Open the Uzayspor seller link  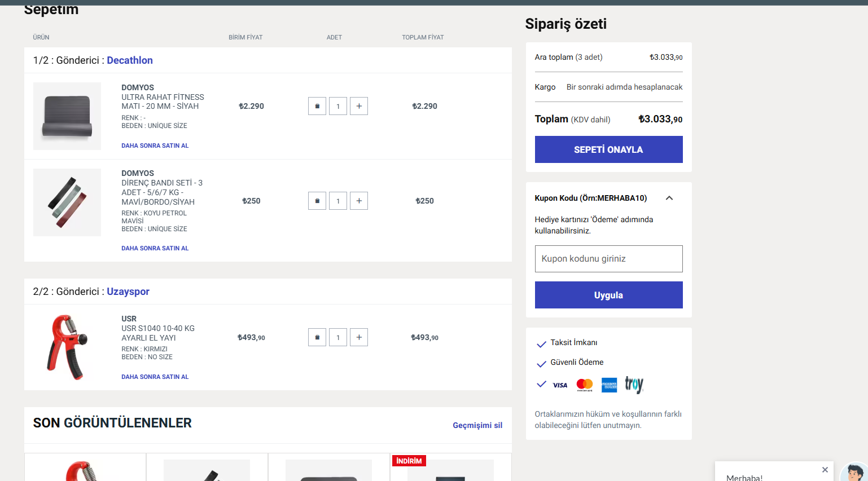tap(128, 292)
